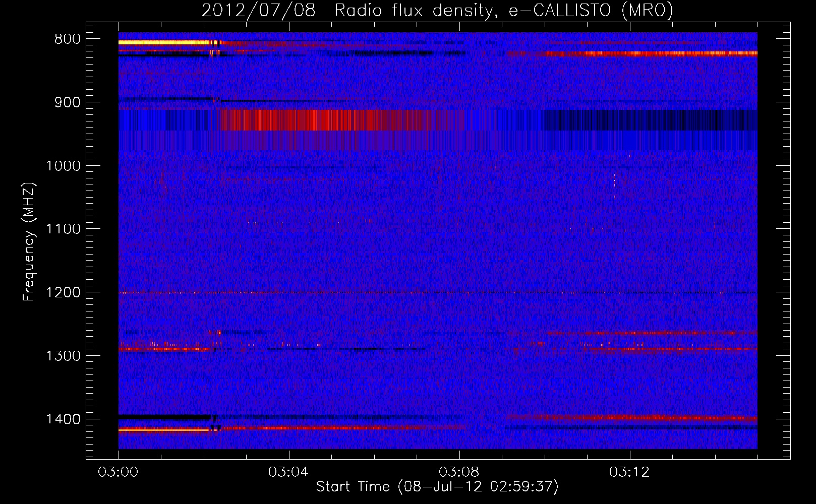816x504 pixels.
Task: Click the 800 frequency tick label
Action: tap(67, 39)
